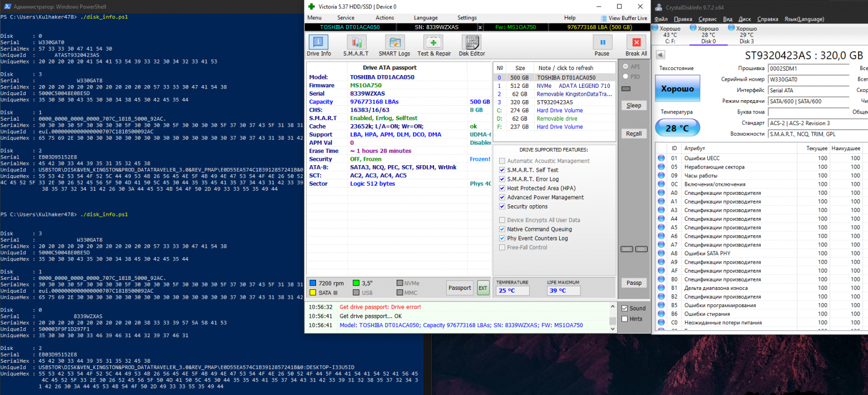This screenshot has height=395, width=868.
Task: Enable the Hints checkbox
Action: 625,319
